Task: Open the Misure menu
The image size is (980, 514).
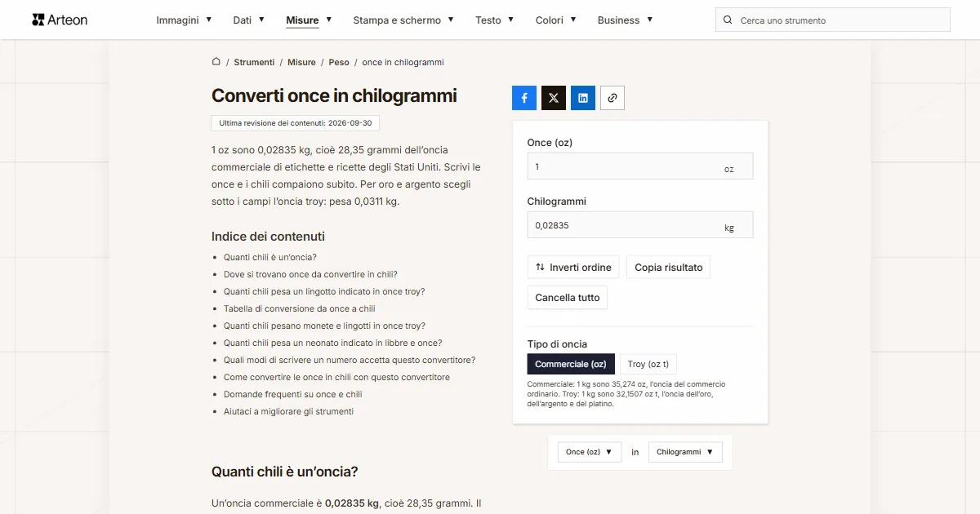Action: pyautogui.click(x=309, y=20)
